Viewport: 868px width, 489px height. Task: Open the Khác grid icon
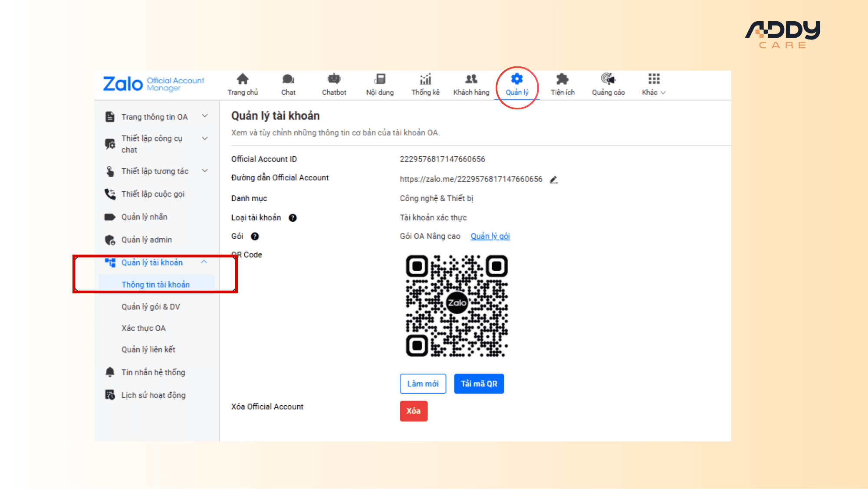click(654, 79)
